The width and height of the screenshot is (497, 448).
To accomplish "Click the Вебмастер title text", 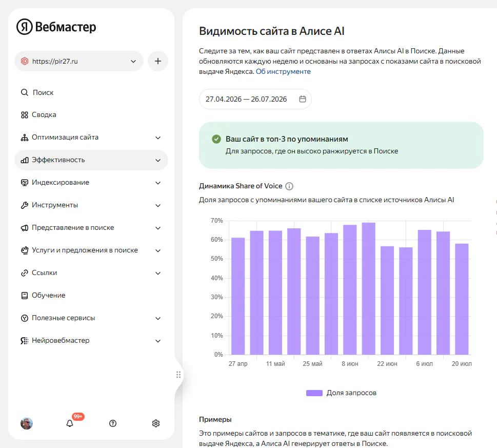I will click(66, 27).
